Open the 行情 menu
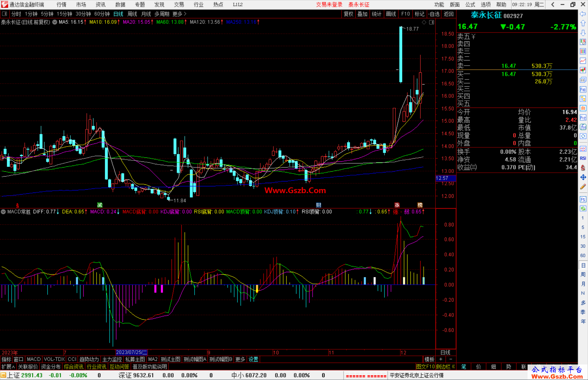The width and height of the screenshot is (588, 380). (x=62, y=4)
